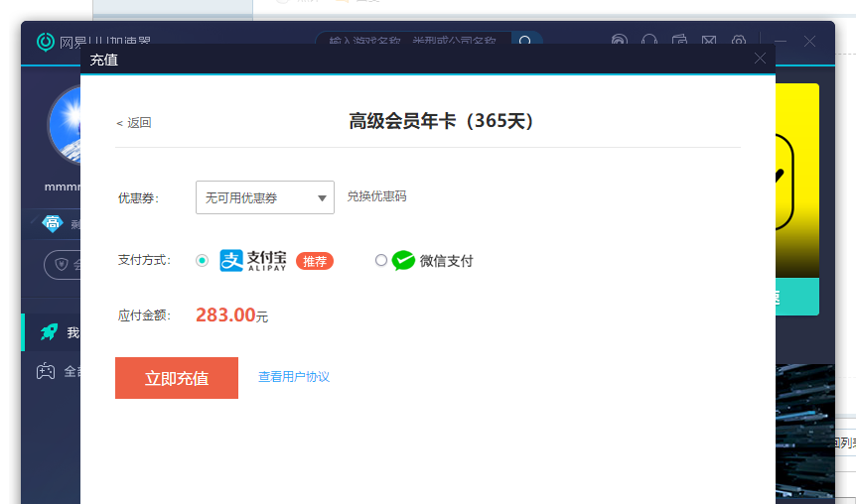This screenshot has height=504, width=856.
Task: Click 兑换优惠码 redeem code link
Action: 376,196
